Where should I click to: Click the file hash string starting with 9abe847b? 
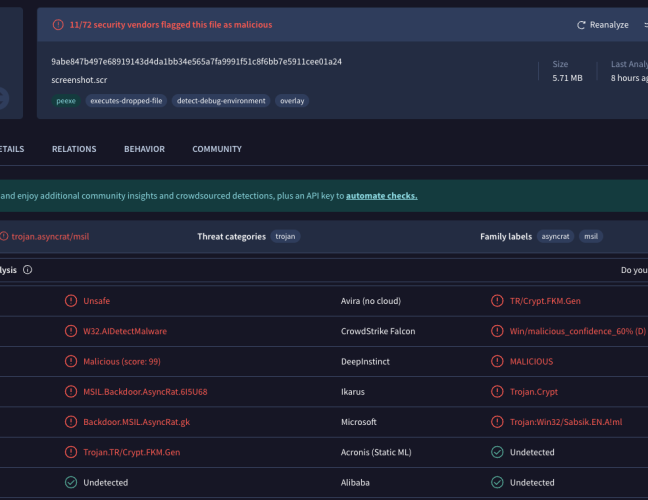pyautogui.click(x=196, y=61)
